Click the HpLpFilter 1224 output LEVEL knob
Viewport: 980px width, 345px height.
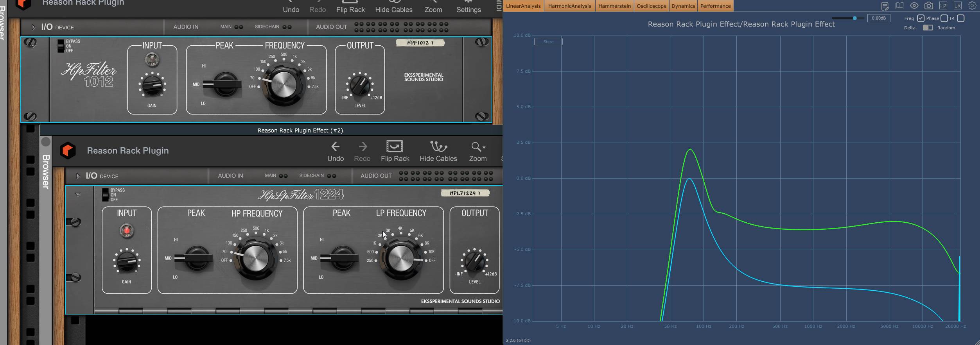(x=474, y=261)
